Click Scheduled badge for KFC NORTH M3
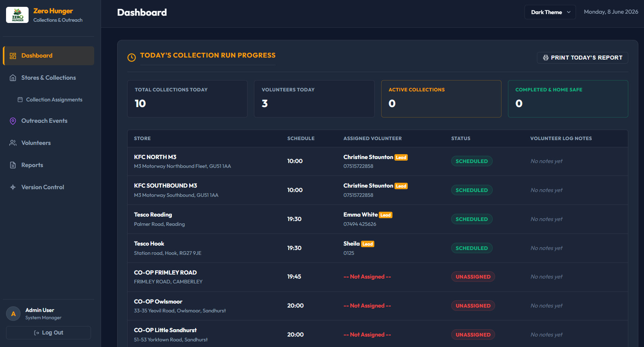The width and height of the screenshot is (644, 347). 472,161
